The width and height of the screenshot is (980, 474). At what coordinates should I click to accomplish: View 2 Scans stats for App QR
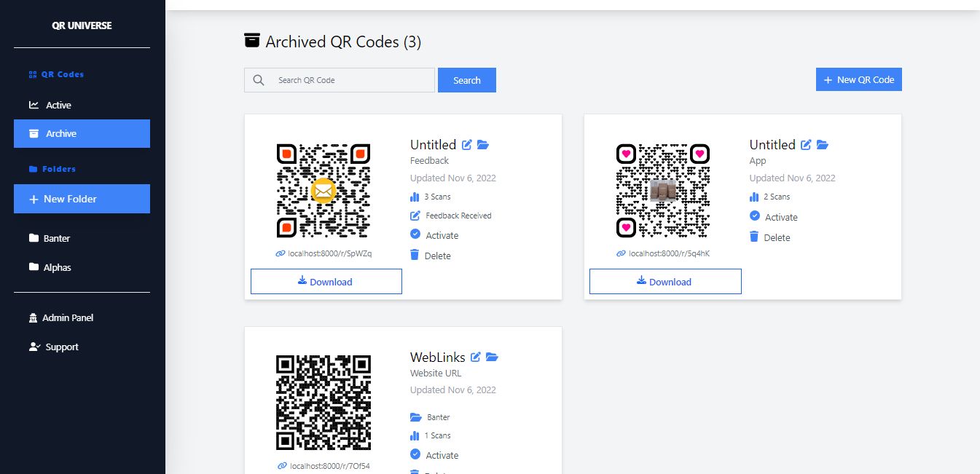[x=770, y=197]
